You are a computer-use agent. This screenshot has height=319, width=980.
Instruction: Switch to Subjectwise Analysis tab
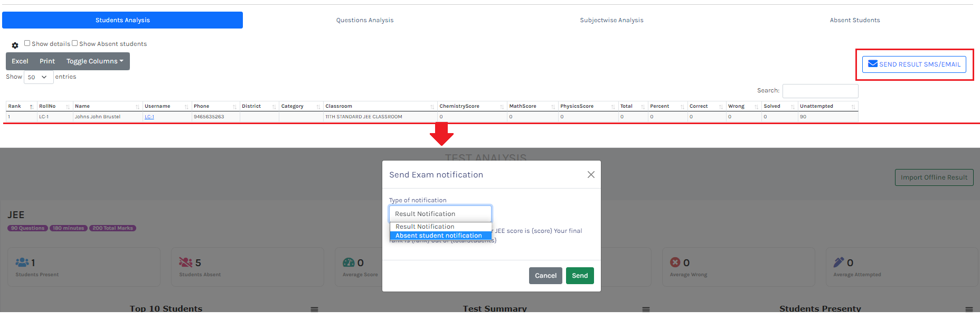(x=611, y=20)
